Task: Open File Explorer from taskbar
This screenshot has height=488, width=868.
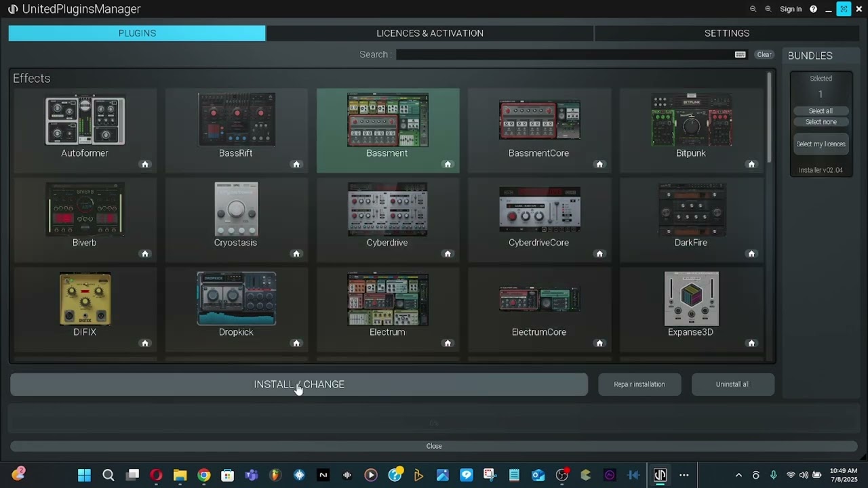Action: [x=180, y=475]
